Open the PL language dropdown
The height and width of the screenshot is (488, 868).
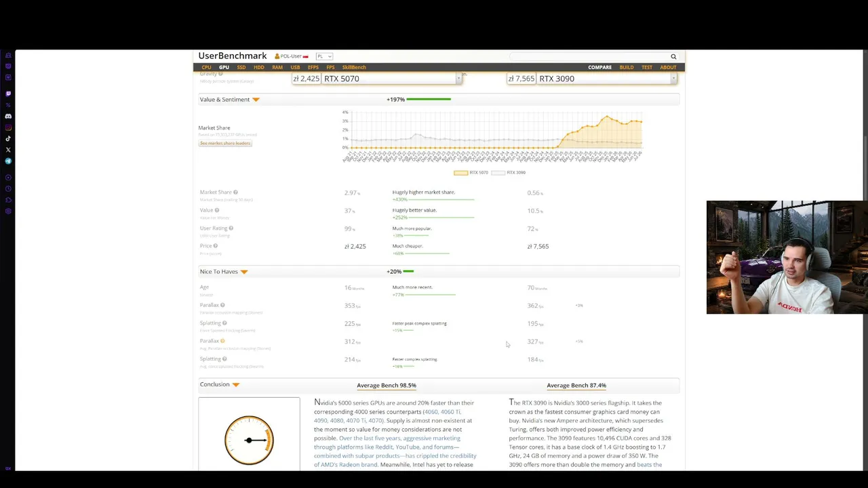[x=324, y=56]
